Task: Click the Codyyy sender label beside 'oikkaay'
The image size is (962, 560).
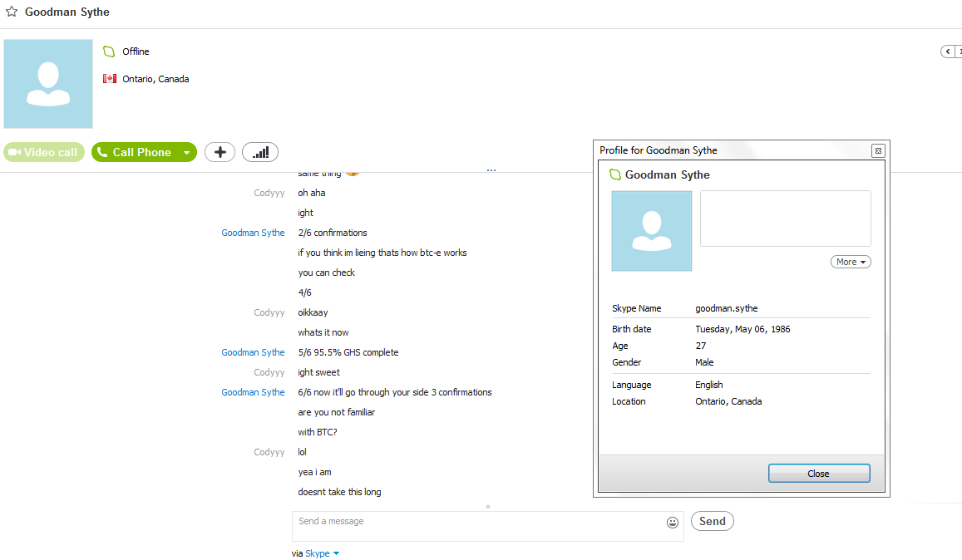Action: pyautogui.click(x=269, y=312)
